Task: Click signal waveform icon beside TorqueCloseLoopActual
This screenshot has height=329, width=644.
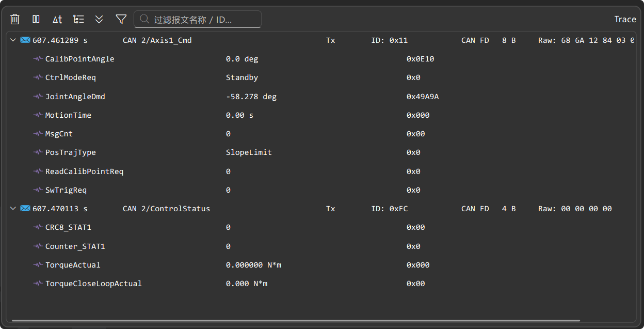Action: 38,284
